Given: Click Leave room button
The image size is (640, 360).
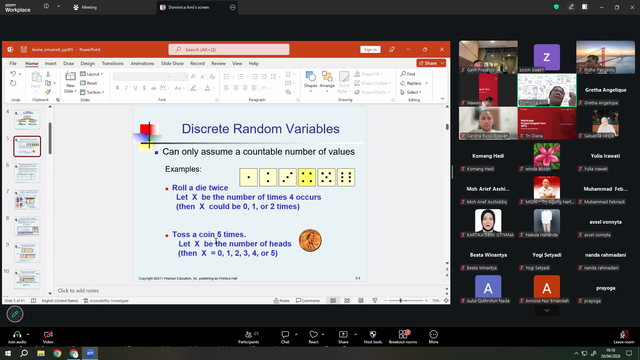Looking at the screenshot, I should [624, 337].
